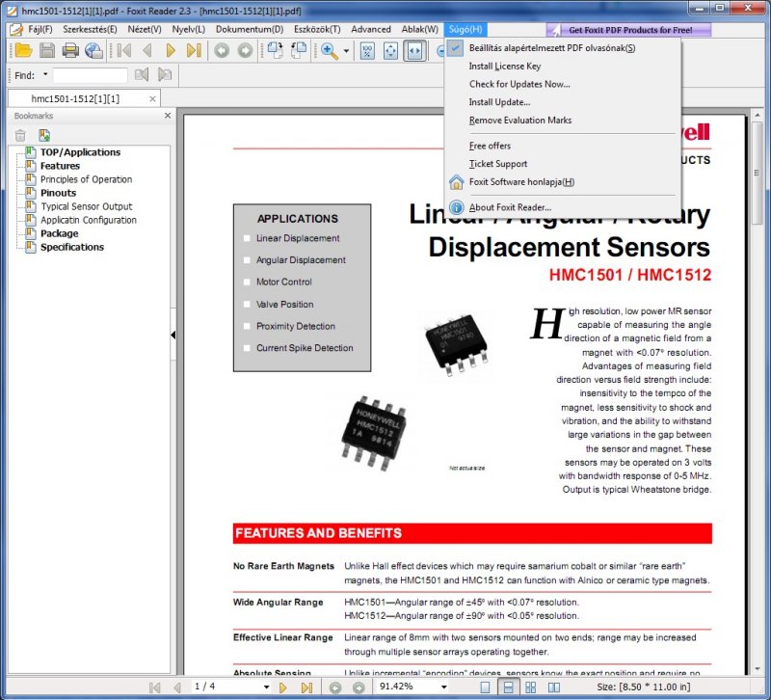Delete bookmark trash icon
This screenshot has width=771, height=700.
click(x=20, y=135)
